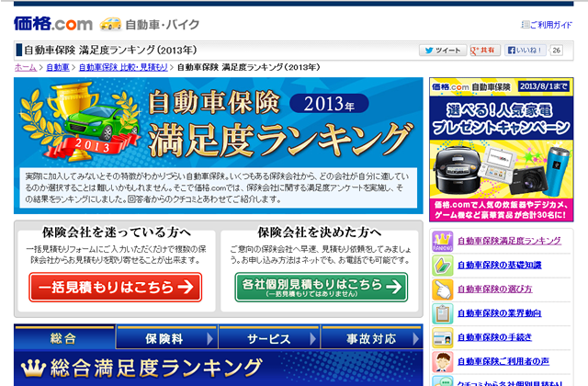Switch to the 保険料 tab
The image size is (588, 386).
pos(164,338)
